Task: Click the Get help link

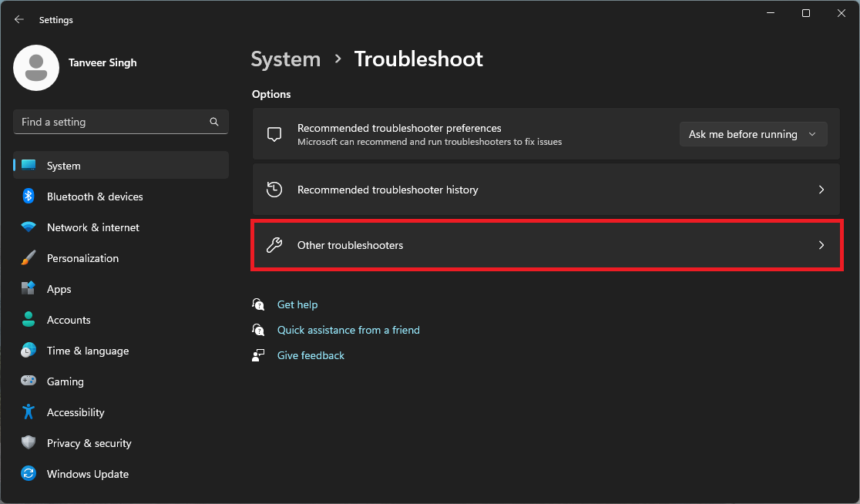Action: click(x=297, y=304)
